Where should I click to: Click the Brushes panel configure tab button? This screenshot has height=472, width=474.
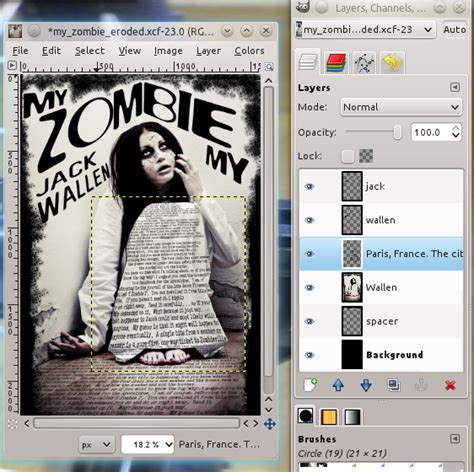pyautogui.click(x=455, y=439)
